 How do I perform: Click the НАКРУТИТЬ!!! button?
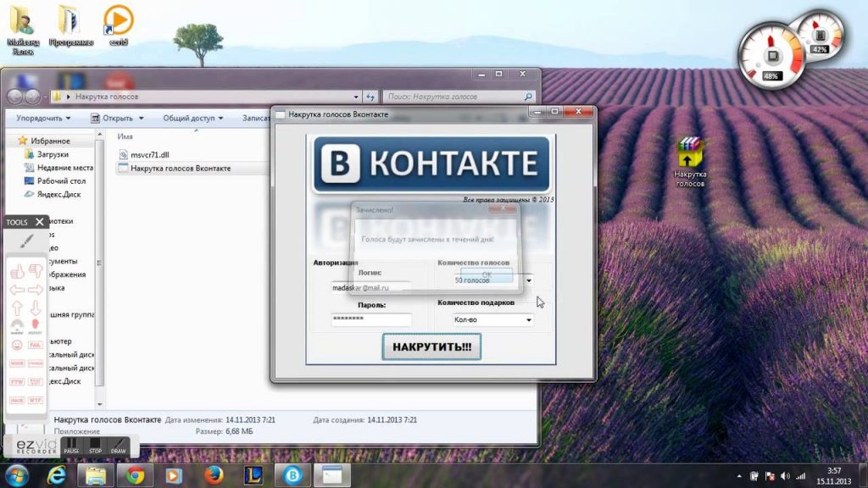click(431, 347)
